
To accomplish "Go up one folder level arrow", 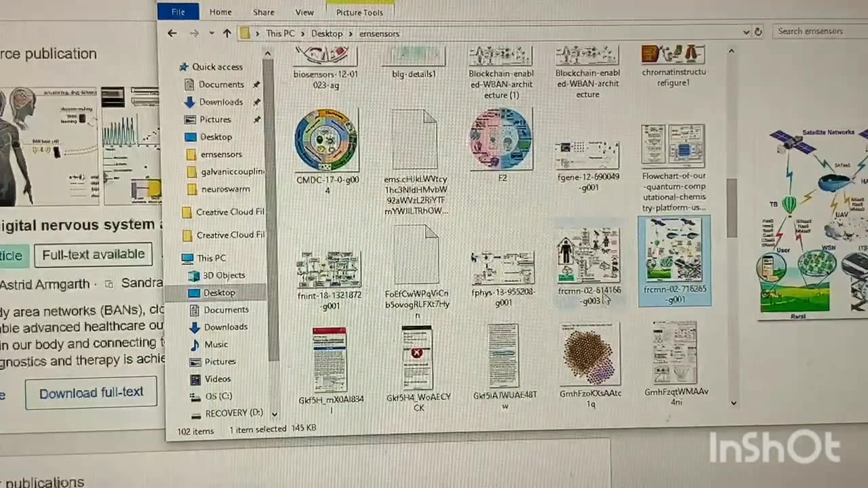I will [226, 33].
